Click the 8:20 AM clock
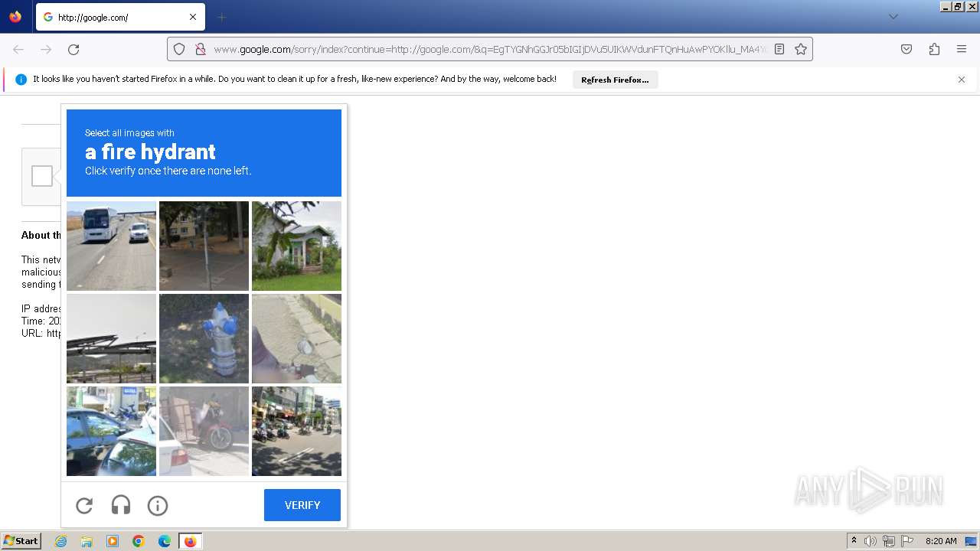The height and width of the screenshot is (551, 980). pyautogui.click(x=941, y=541)
